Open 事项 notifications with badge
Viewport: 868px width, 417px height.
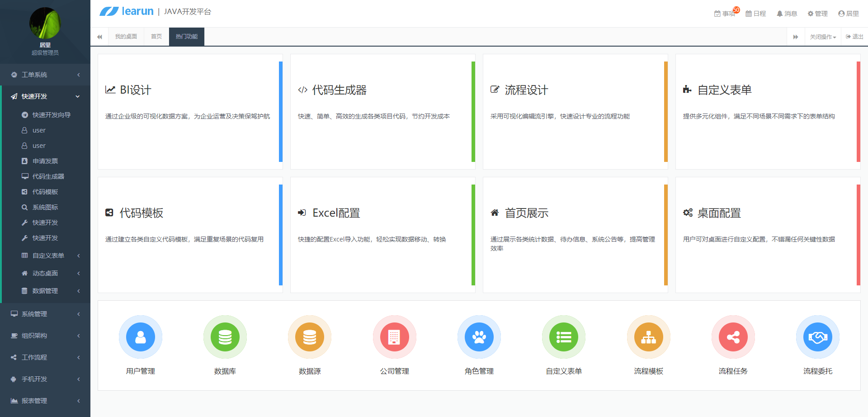[725, 14]
